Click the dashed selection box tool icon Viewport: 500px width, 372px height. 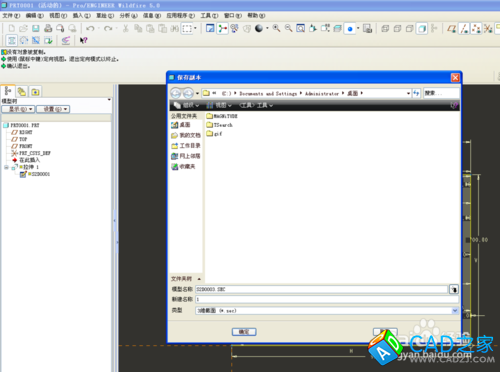[x=187, y=29]
